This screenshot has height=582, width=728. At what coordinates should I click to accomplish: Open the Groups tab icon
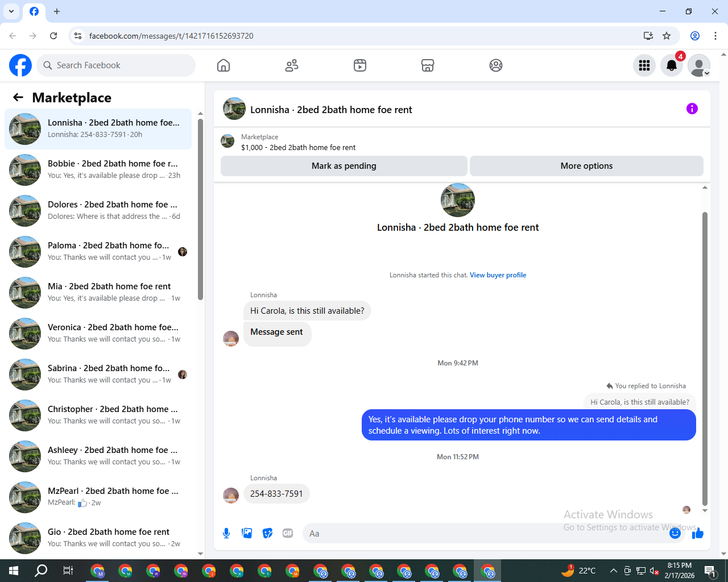pyautogui.click(x=496, y=65)
